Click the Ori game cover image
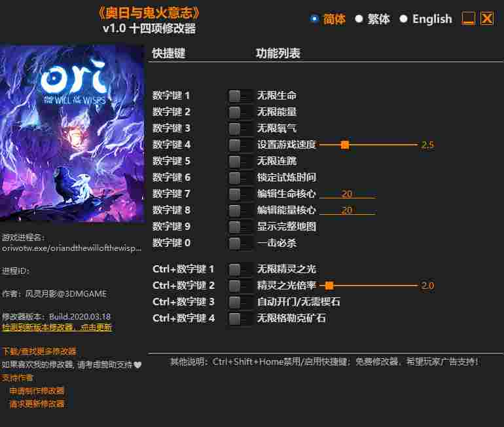Screen dimensions: 504x427 (72, 133)
